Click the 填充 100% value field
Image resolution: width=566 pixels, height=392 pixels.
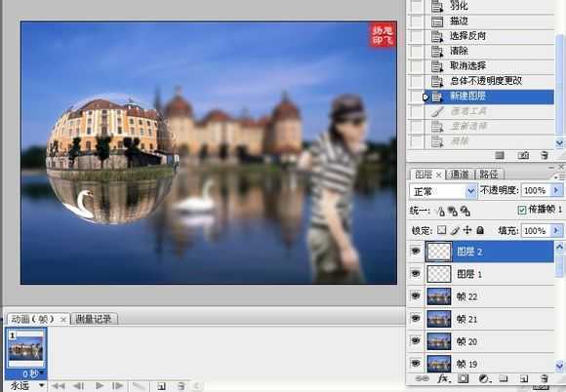pyautogui.click(x=536, y=230)
